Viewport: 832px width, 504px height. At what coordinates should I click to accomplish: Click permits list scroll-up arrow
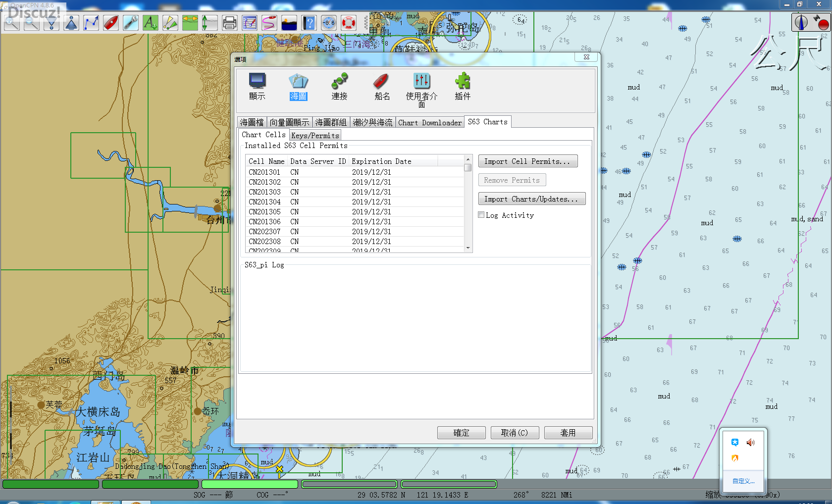tap(468, 159)
